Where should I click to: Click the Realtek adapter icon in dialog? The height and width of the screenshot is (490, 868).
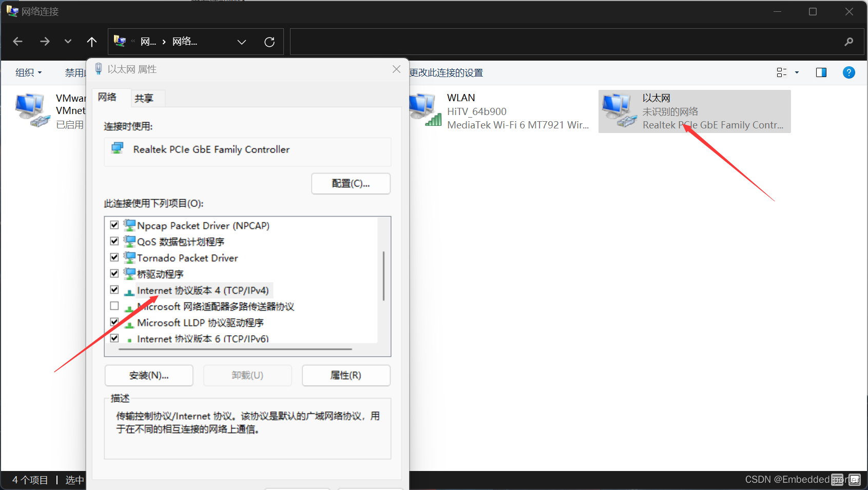(x=118, y=148)
